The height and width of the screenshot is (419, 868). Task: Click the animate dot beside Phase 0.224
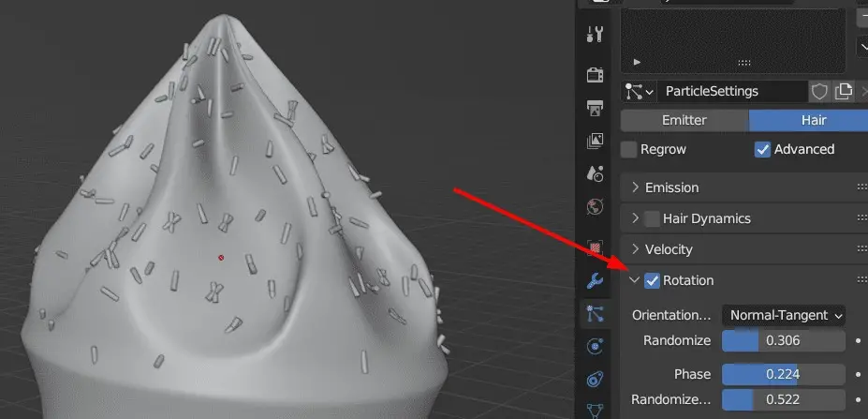pyautogui.click(x=858, y=375)
